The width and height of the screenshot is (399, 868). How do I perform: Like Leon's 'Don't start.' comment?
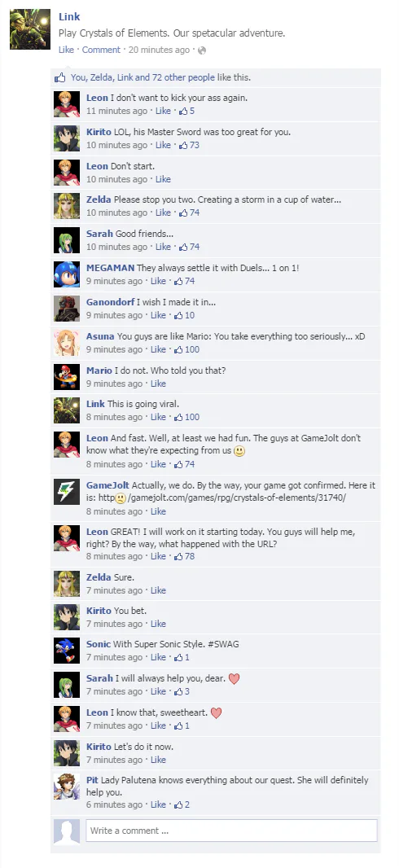click(x=163, y=179)
